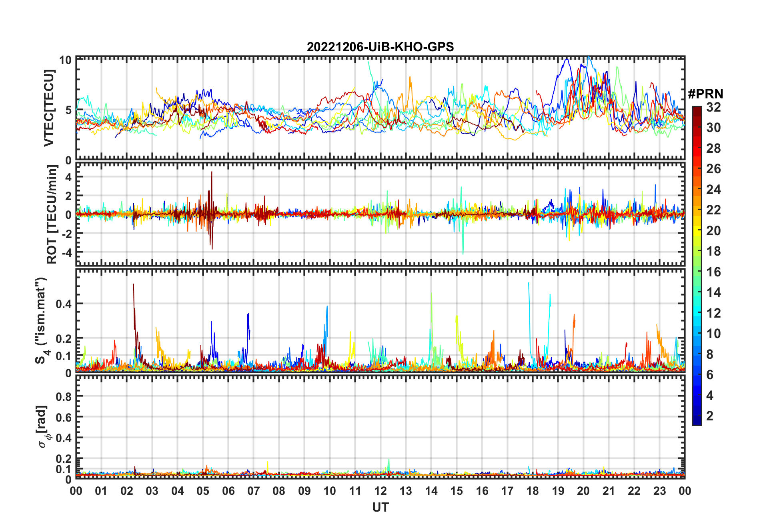Click the VTEC axis tick label 5
This screenshot has height=532, width=761.
68,110
